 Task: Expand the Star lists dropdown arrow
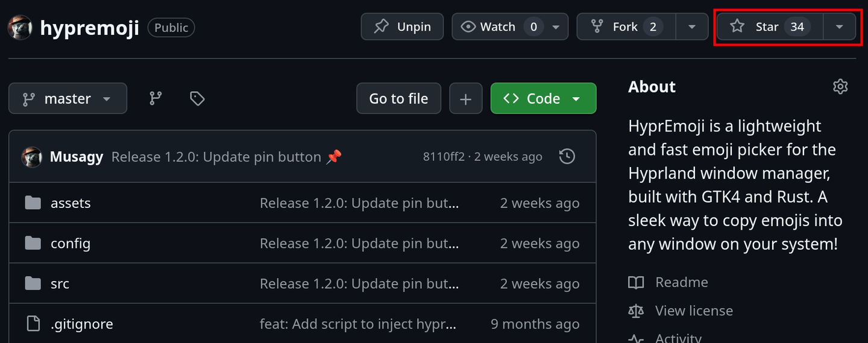coord(840,27)
